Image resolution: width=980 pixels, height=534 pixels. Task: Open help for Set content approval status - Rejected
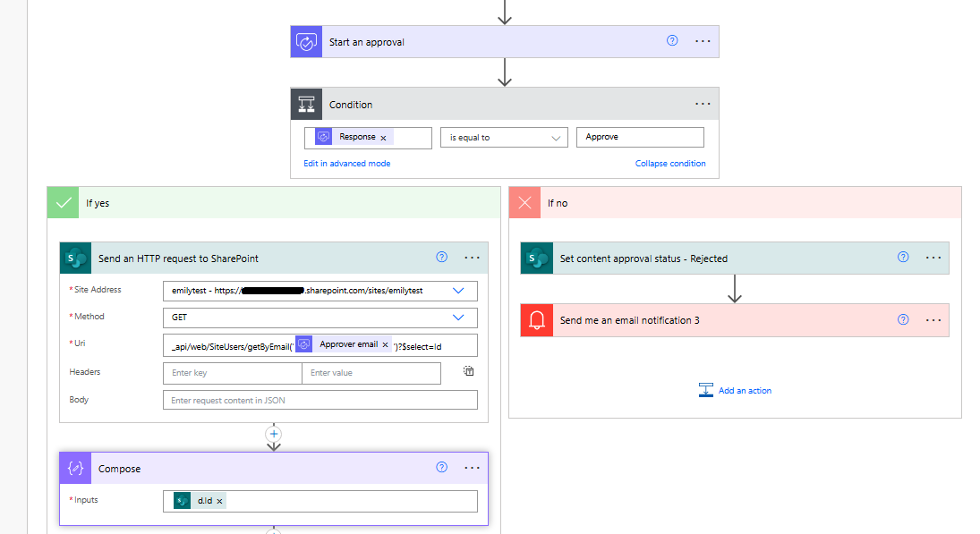tap(903, 257)
